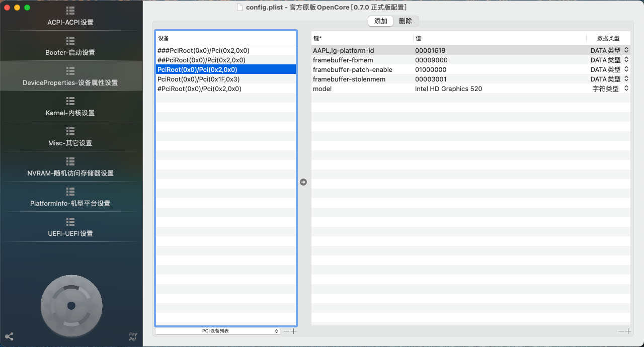
Task: Click the minus button under properties table
Action: [x=621, y=331]
